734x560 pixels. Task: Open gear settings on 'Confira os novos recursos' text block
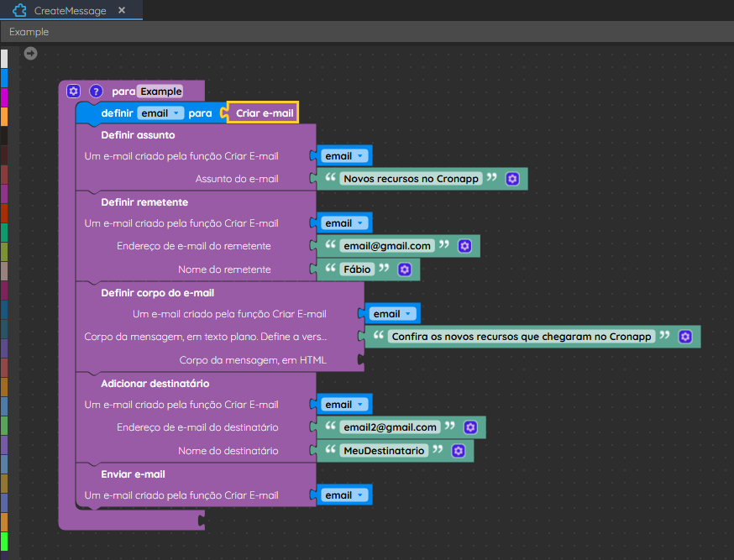point(685,337)
